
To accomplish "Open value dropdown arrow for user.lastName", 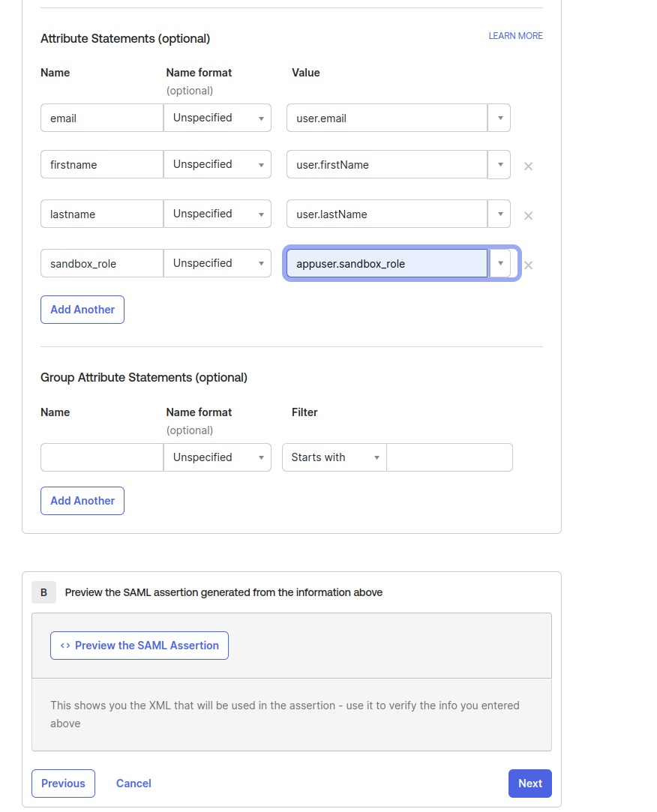I will click(499, 214).
